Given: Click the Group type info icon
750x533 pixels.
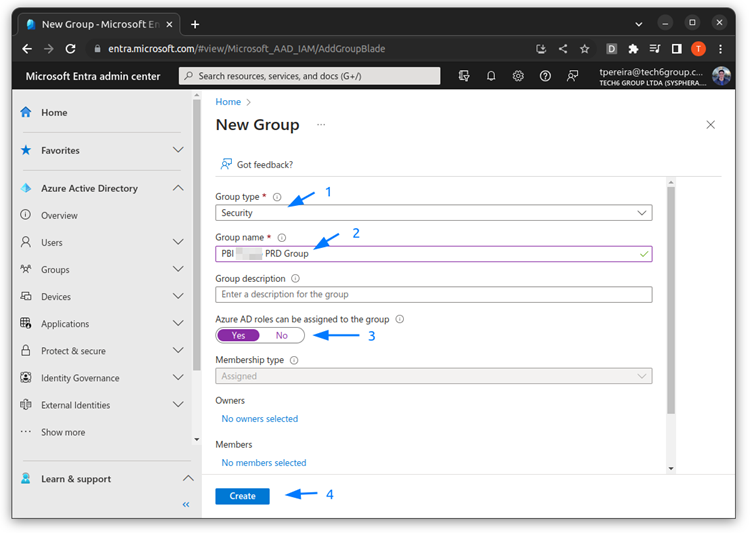Looking at the screenshot, I should 277,197.
